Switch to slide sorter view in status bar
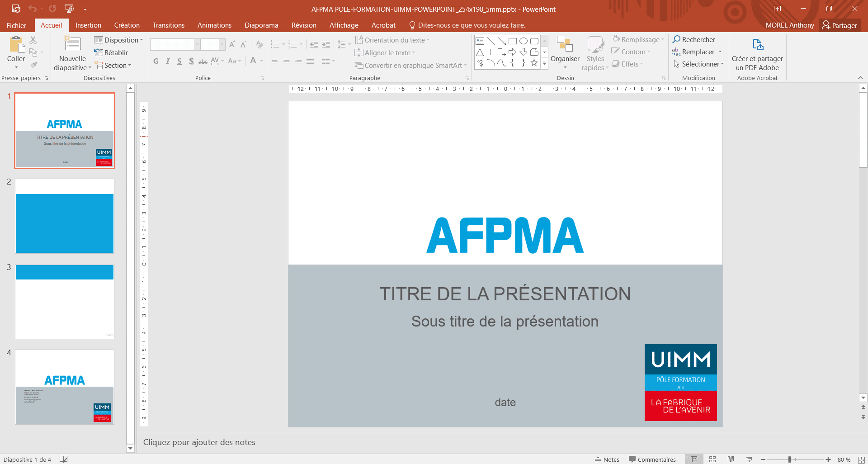The height and width of the screenshot is (464, 868). (712, 459)
